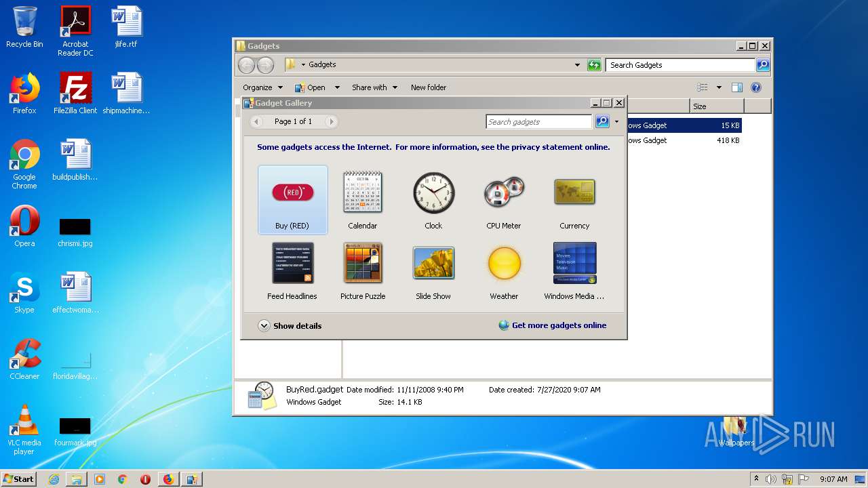
Task: Select the Calendar gadget
Action: tap(363, 200)
